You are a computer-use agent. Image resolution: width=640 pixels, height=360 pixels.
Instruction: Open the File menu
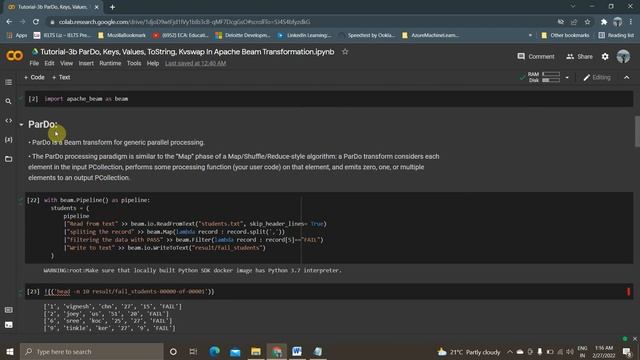tap(34, 63)
